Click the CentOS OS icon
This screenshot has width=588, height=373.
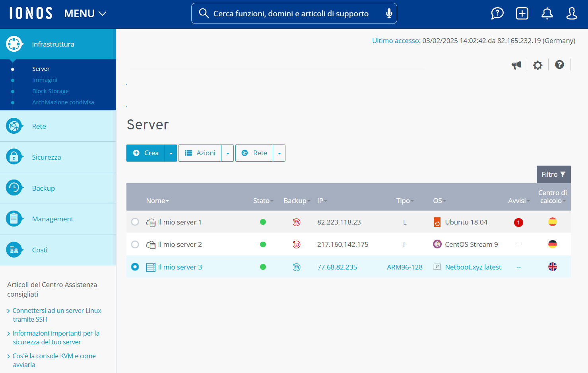pyautogui.click(x=437, y=244)
